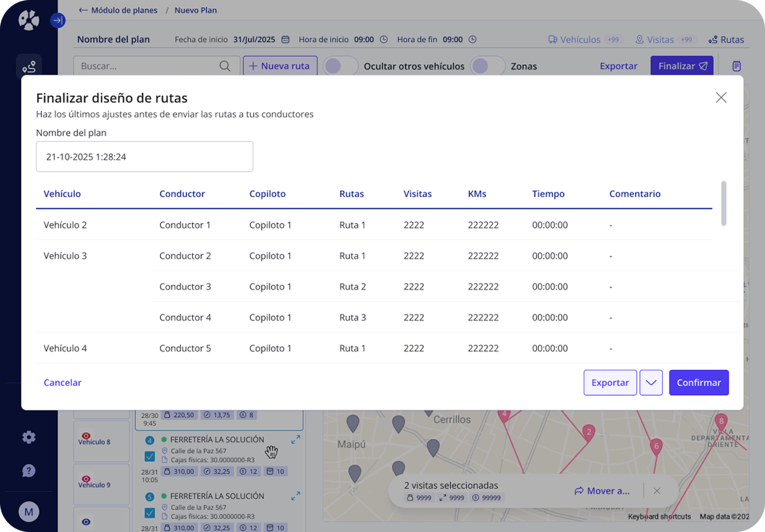Viewport: 765px width, 532px height.
Task: Click the Confirmar button
Action: tap(699, 383)
